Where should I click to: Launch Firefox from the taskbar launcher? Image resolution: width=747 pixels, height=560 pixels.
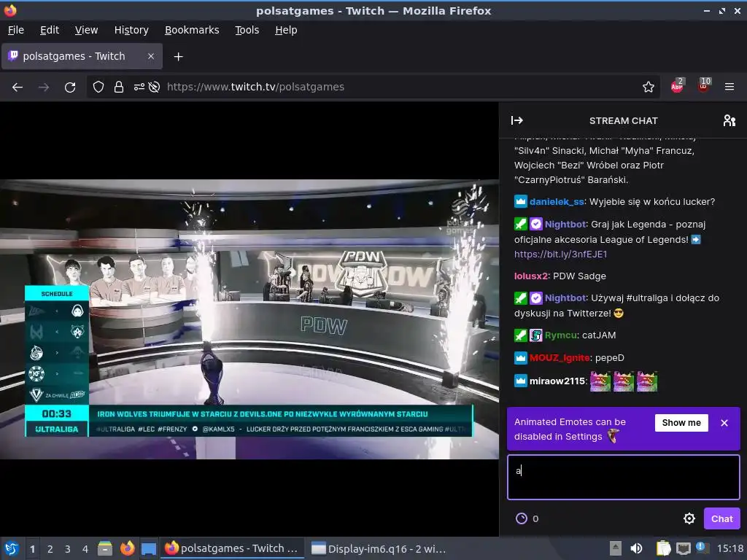click(127, 548)
